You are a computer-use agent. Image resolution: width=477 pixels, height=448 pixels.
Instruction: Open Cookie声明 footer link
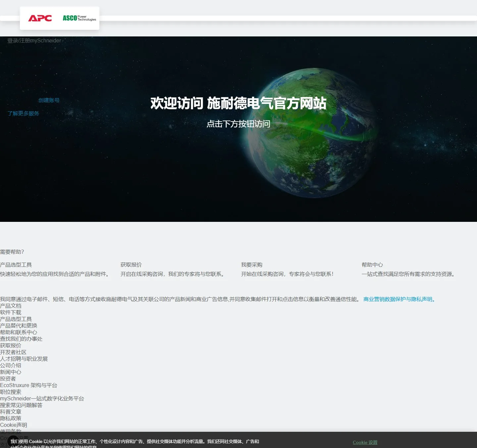point(14,425)
